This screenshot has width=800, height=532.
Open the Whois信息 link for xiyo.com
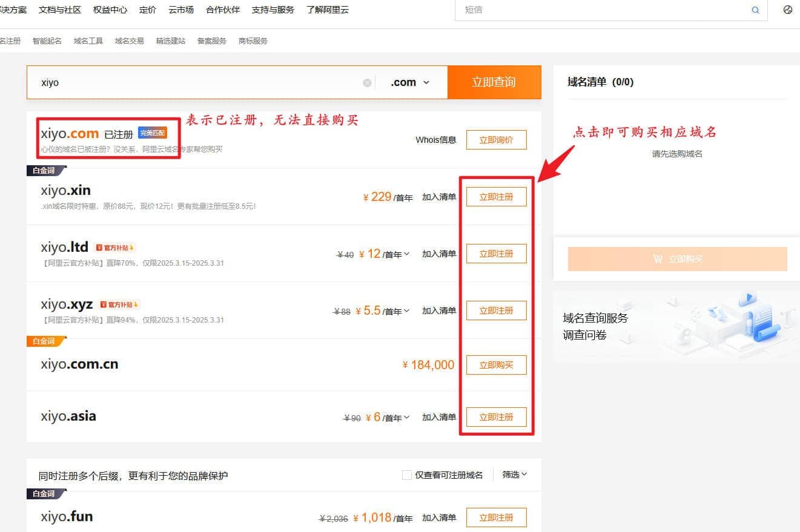[x=435, y=140]
